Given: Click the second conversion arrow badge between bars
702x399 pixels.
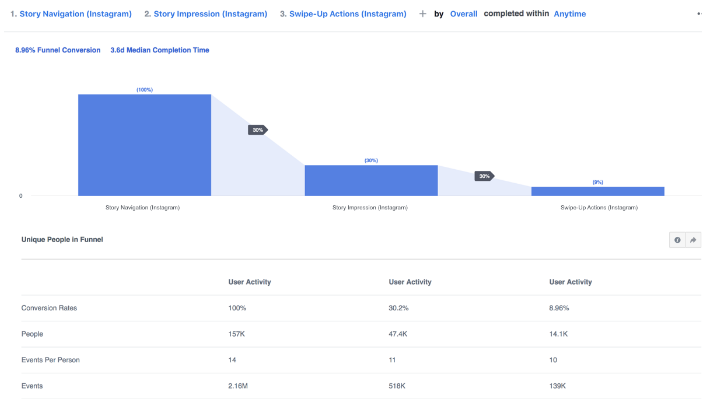Looking at the screenshot, I should tap(484, 176).
